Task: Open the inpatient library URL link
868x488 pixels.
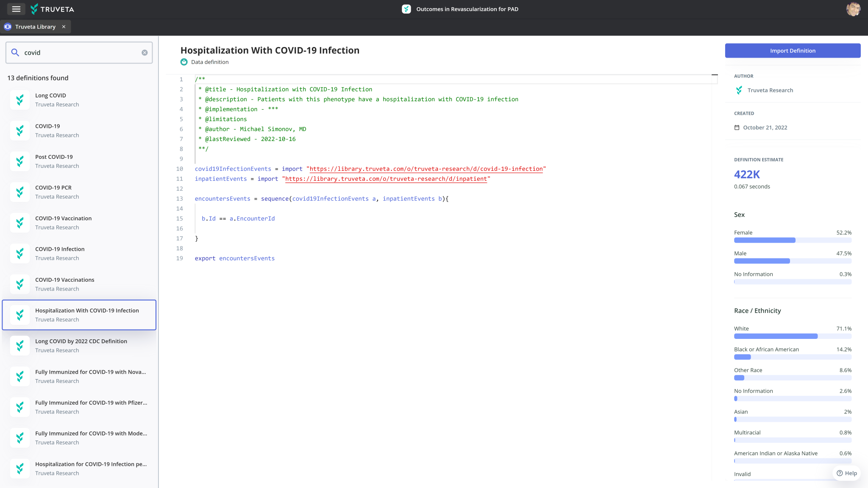Action: [386, 179]
